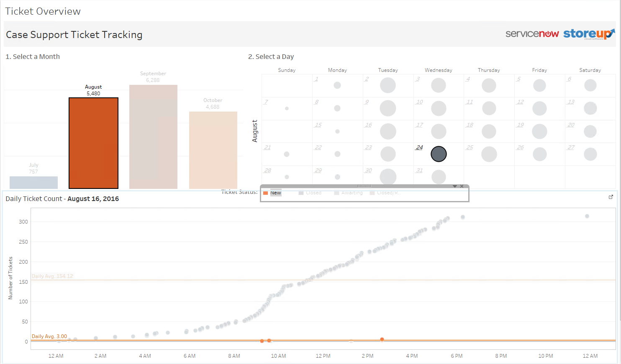This screenshot has width=621, height=364.
Task: Select the October bar
Action: 213,150
